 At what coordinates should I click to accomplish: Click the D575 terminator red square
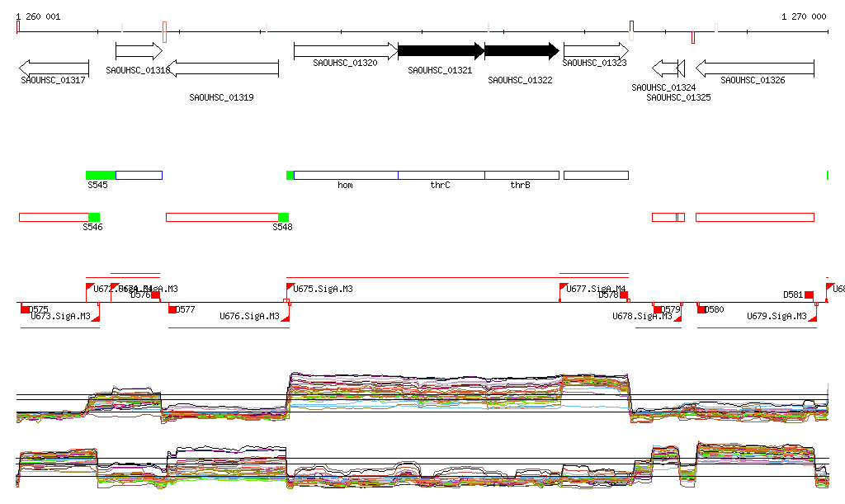coord(24,309)
